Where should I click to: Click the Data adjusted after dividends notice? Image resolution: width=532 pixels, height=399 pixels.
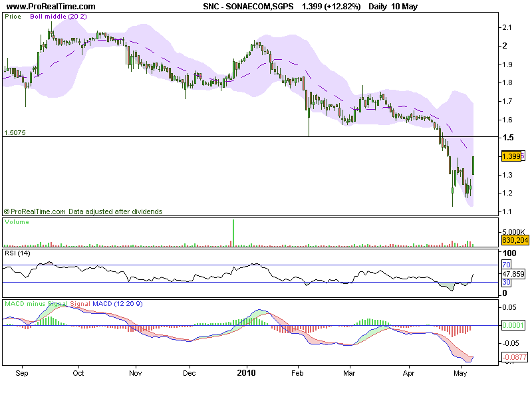coord(115,211)
